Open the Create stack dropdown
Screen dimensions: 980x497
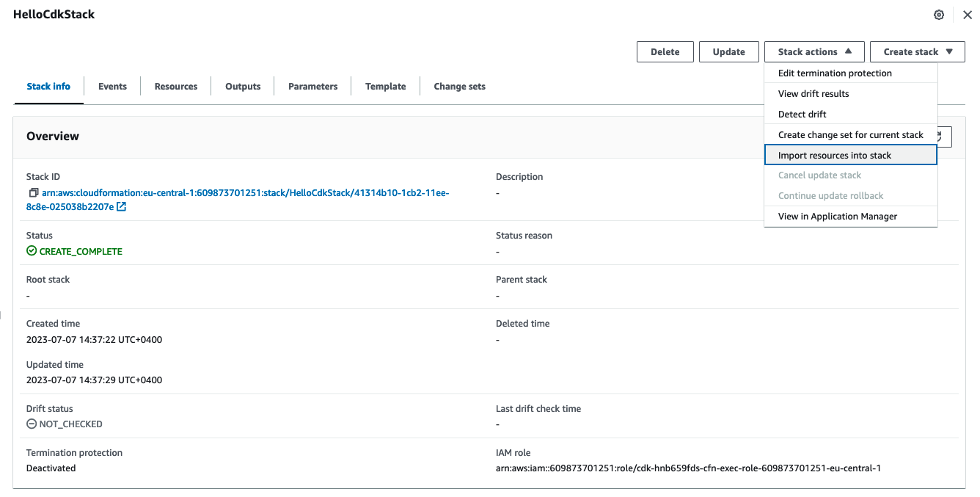(917, 51)
